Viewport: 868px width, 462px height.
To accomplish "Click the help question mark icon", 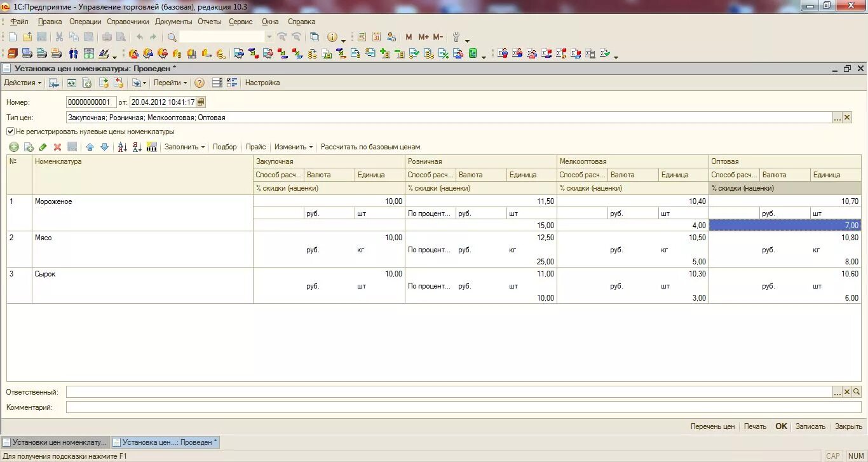I will pyautogui.click(x=200, y=83).
